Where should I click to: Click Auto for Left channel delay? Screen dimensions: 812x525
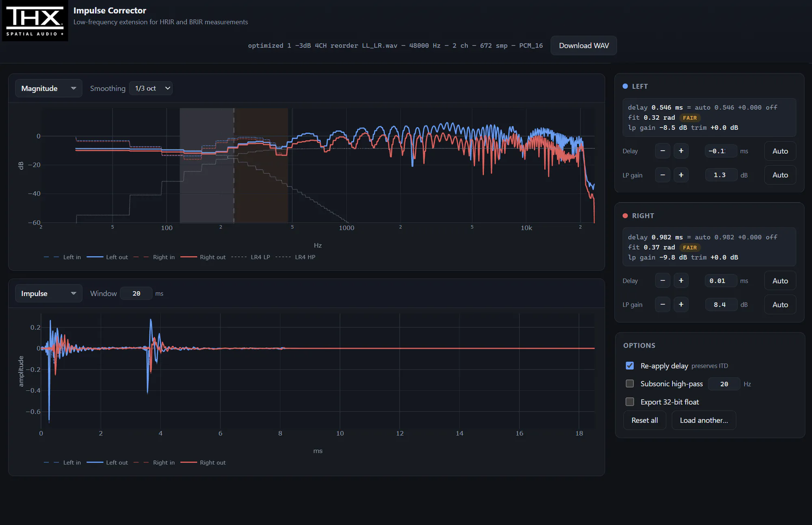780,151
